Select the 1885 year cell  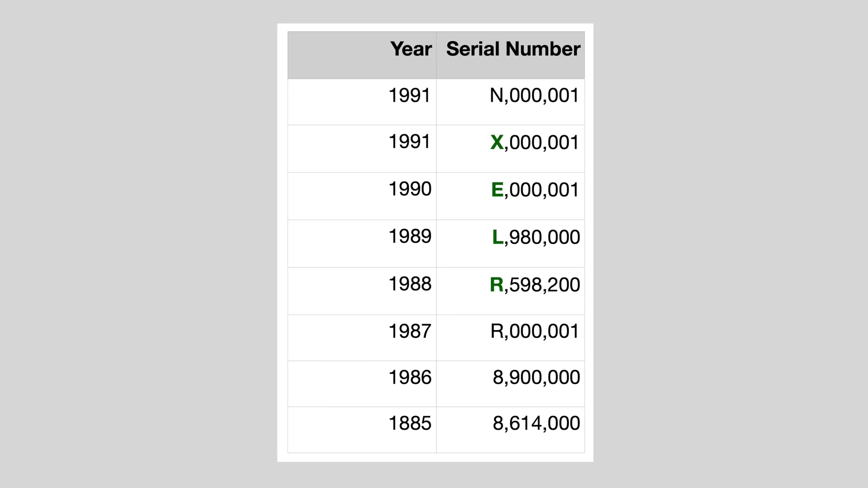(362, 430)
